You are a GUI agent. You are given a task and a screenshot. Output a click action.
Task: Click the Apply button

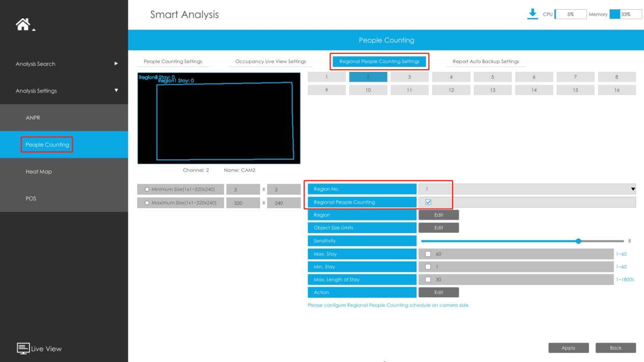click(569, 348)
